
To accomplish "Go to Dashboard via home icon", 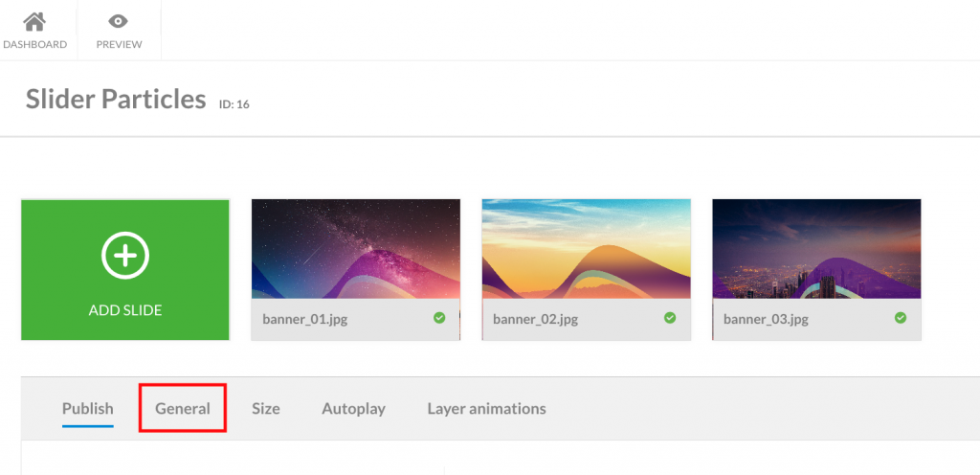I will point(34,22).
